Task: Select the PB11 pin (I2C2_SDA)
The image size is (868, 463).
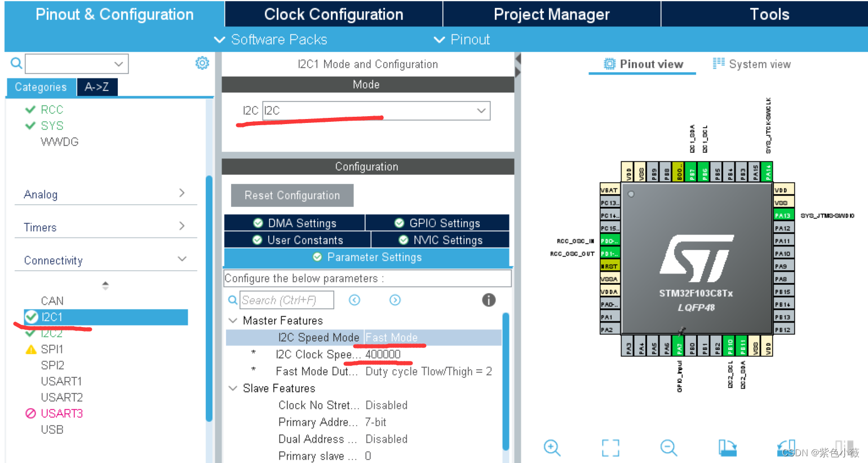Action: (x=742, y=346)
